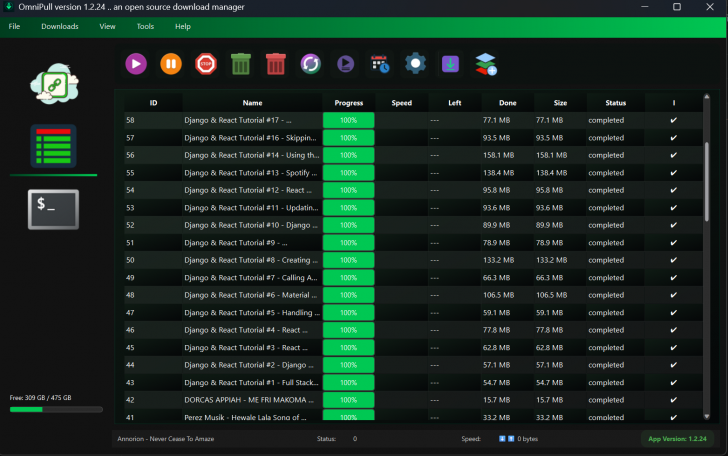This screenshot has height=456, width=728.
Task: Open the Tools menu
Action: 145,26
